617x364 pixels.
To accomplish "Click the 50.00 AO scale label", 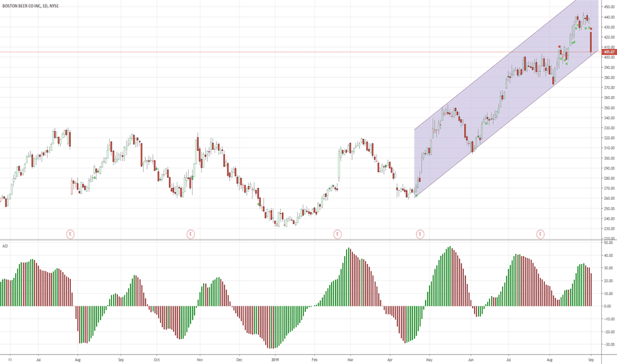I will [x=608, y=243].
